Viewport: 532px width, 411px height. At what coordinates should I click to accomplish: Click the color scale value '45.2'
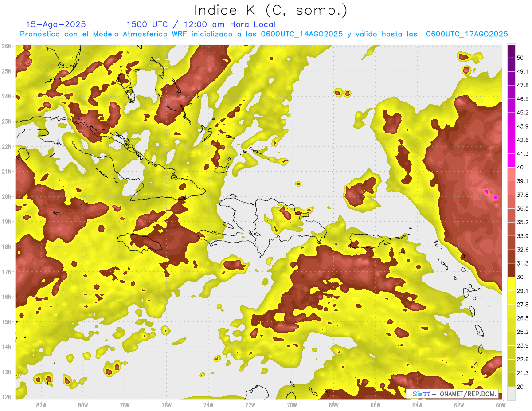522,113
